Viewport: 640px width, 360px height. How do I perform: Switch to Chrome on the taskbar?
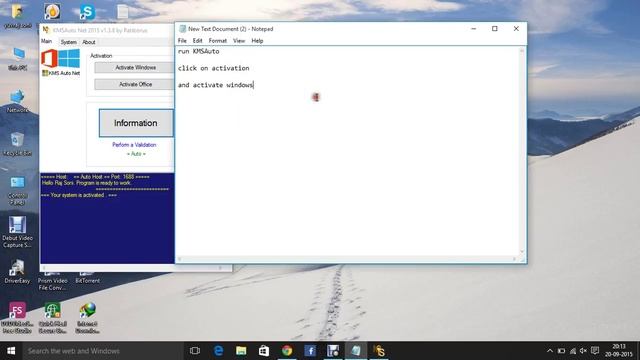[287, 351]
